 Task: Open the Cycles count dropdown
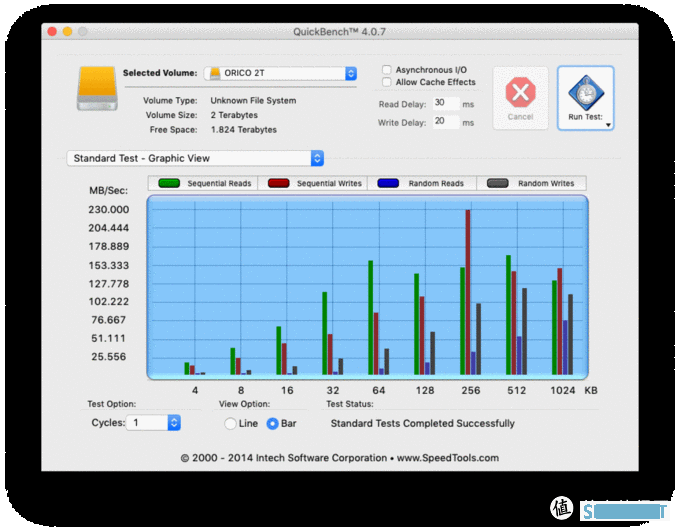[x=153, y=423]
